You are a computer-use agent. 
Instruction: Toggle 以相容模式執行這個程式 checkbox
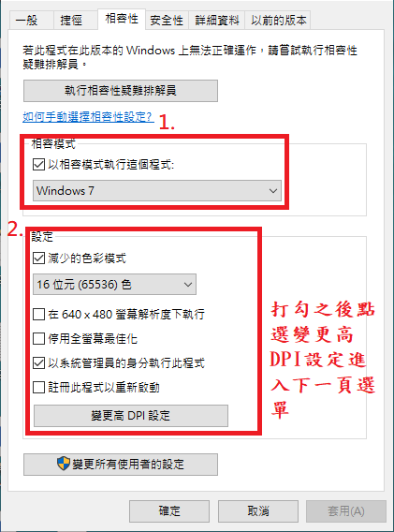(38, 165)
